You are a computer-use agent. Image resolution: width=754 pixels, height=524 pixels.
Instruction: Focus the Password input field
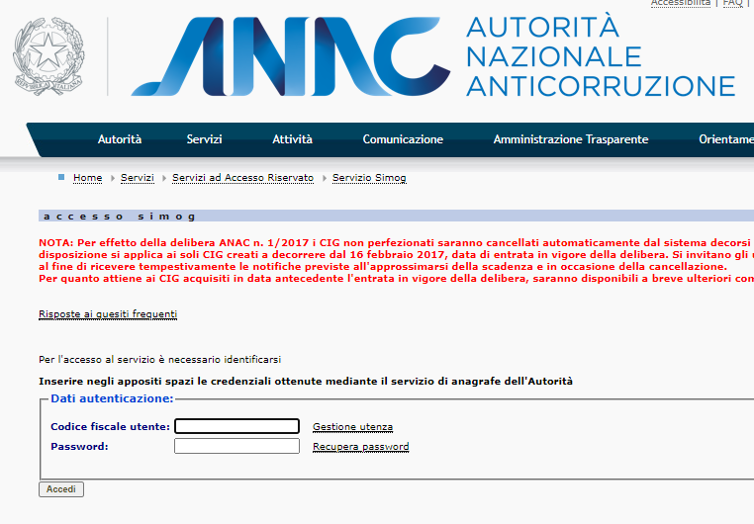click(x=236, y=446)
